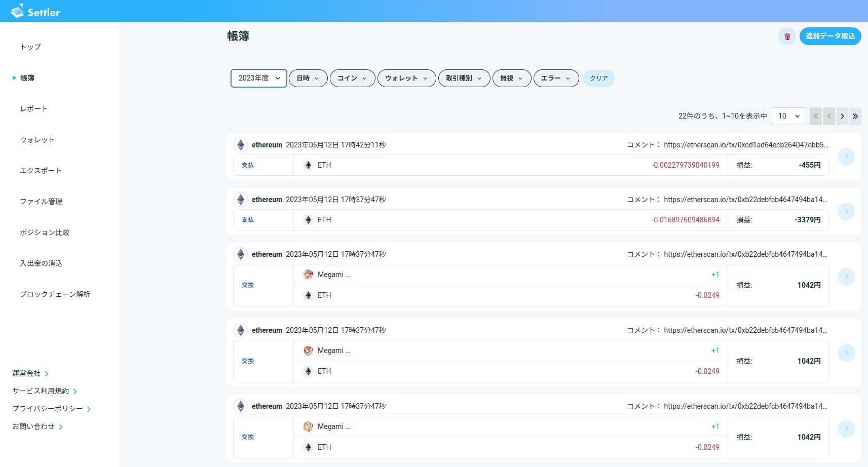Screen dimensions: 868x467
Task: Click etherscan comment link of -3379円 entry
Action: pos(745,200)
